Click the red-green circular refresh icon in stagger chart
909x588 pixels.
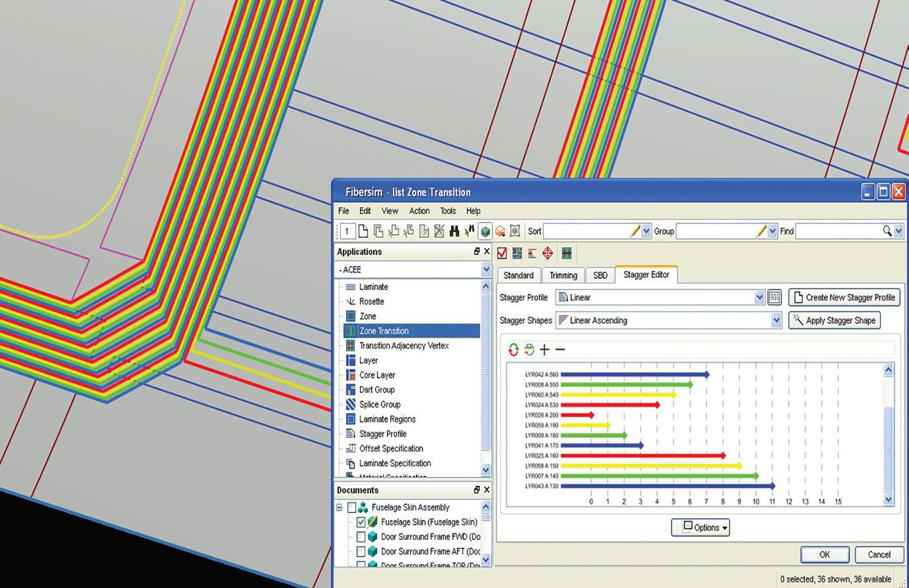(513, 350)
